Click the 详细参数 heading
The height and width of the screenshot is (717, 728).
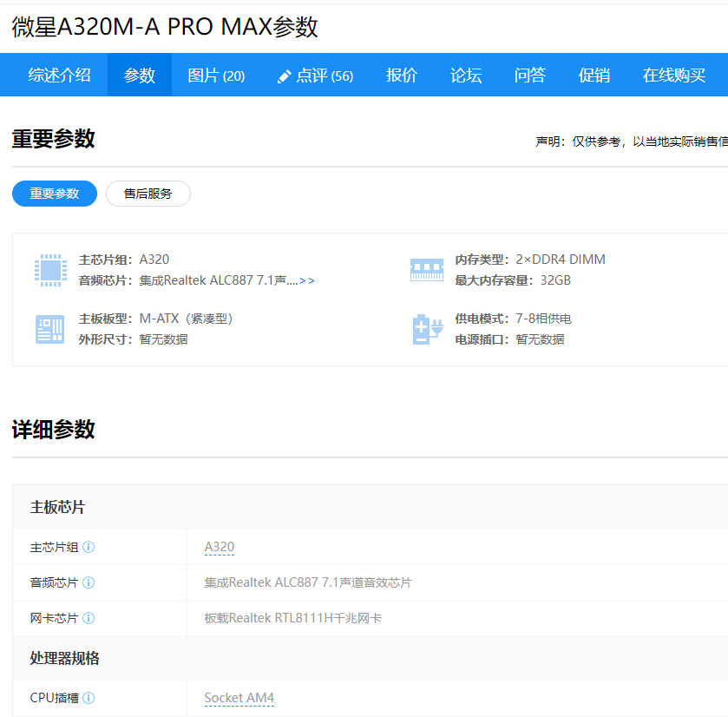pyautogui.click(x=54, y=430)
